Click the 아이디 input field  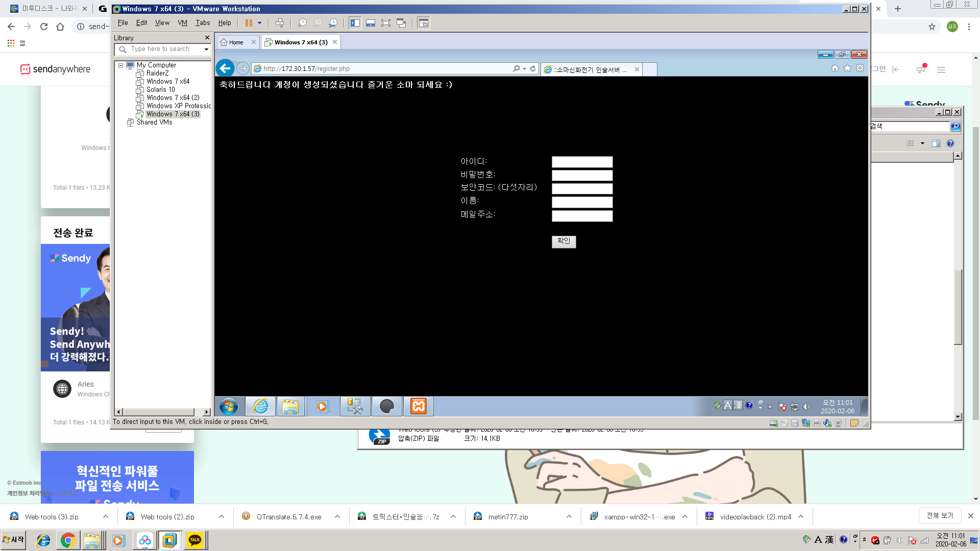pos(582,162)
